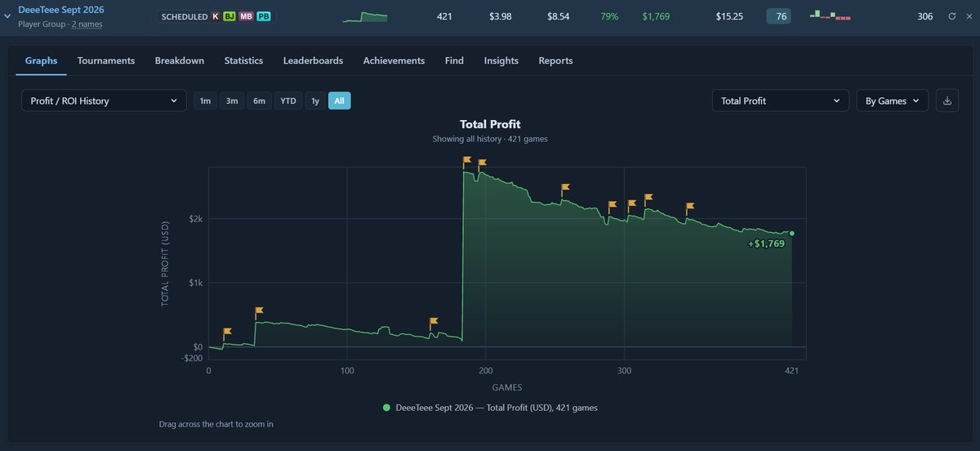The image size is (980, 451).
Task: Click the rightmost flag marker on the chart
Action: pyautogui.click(x=690, y=208)
